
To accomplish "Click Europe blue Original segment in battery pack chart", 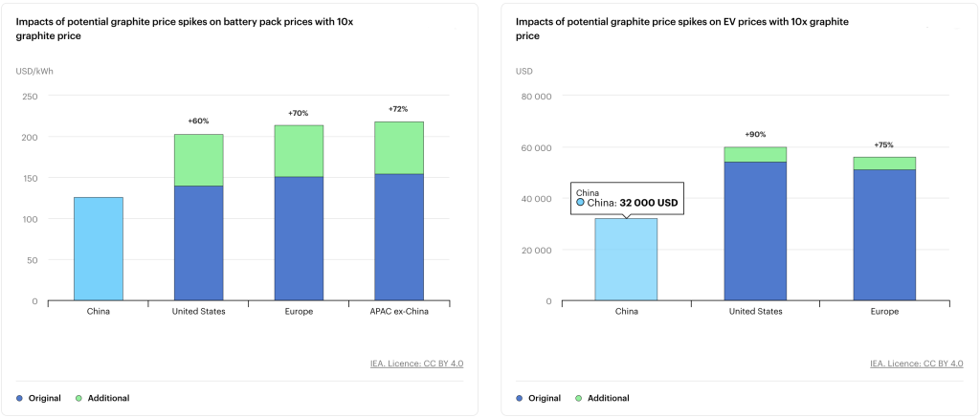I will point(299,238).
